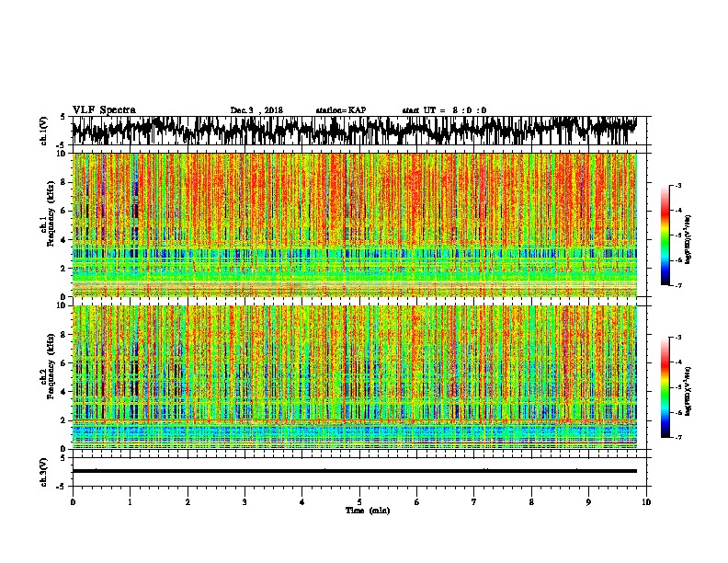This screenshot has width=728, height=563.
Task: Click the ch.1(V) waveform axis label
Action: pos(44,131)
